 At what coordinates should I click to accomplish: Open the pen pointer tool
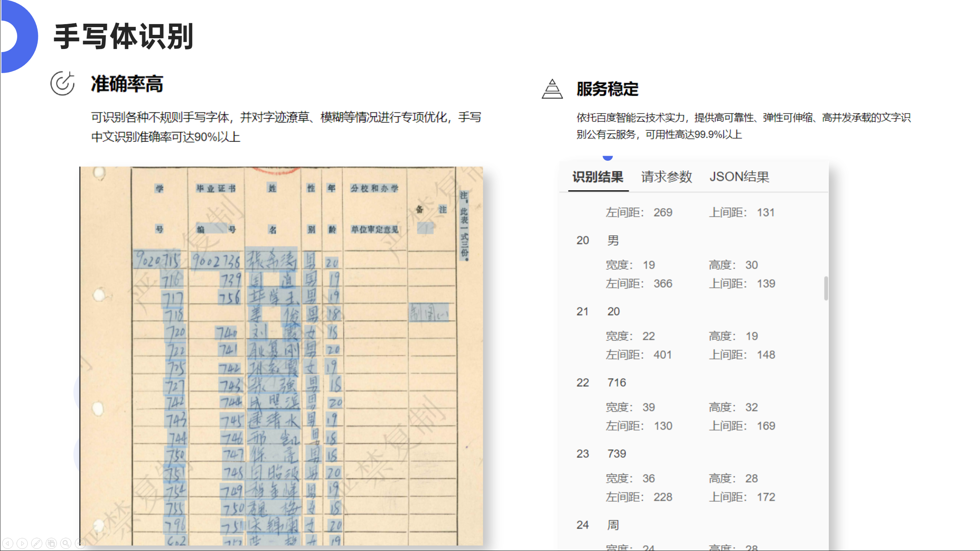click(x=37, y=543)
